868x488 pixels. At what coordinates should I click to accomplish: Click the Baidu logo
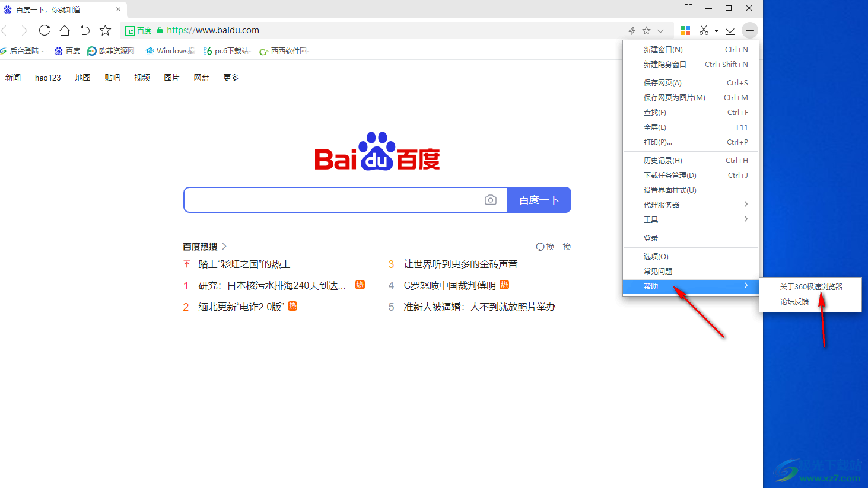pos(377,151)
